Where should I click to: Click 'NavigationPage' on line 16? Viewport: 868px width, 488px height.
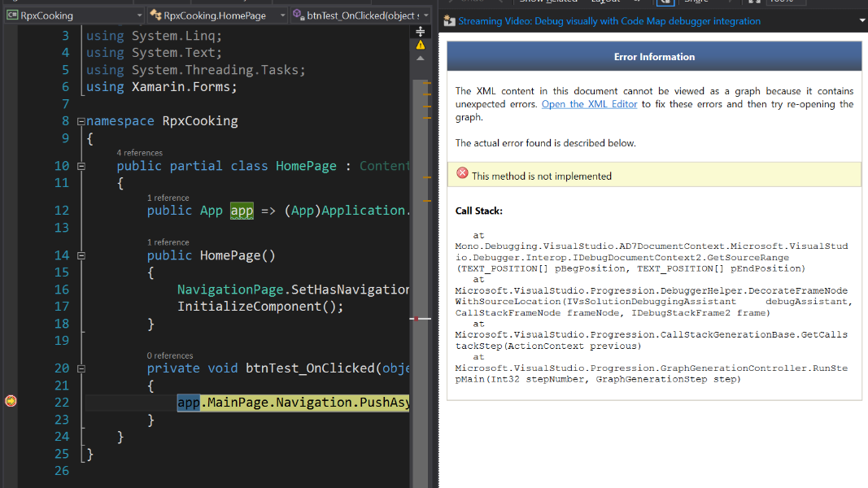[230, 290]
